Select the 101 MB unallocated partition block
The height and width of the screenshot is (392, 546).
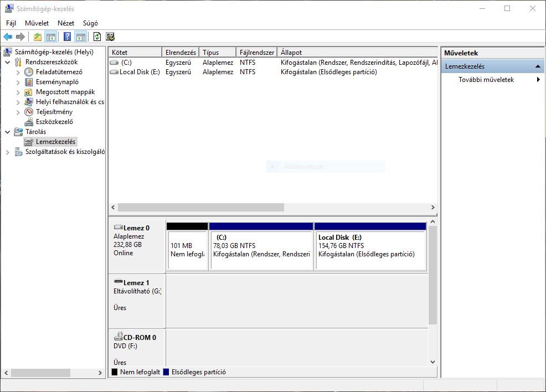187,246
